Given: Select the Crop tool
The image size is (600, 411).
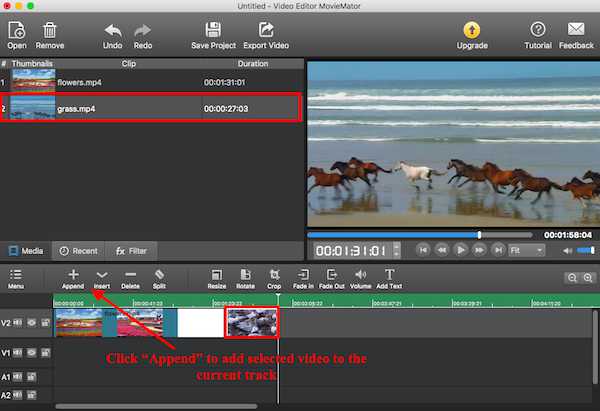Looking at the screenshot, I should [274, 279].
